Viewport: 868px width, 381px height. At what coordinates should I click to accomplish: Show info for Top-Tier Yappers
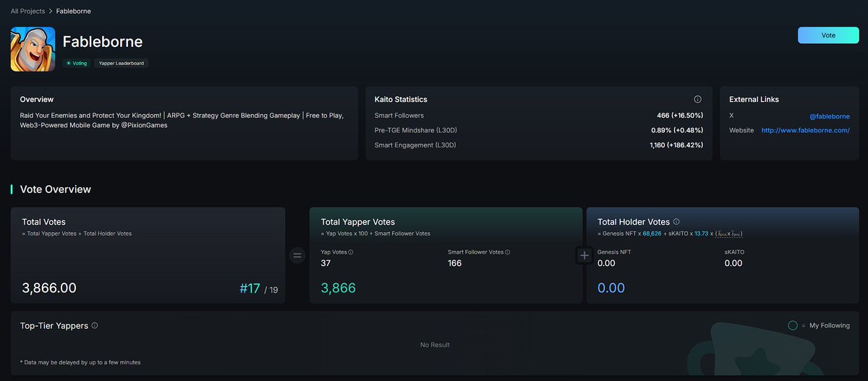tap(95, 325)
